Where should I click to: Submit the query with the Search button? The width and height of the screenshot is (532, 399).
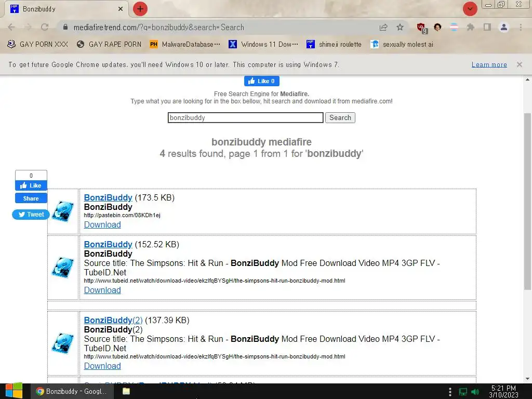pos(340,118)
